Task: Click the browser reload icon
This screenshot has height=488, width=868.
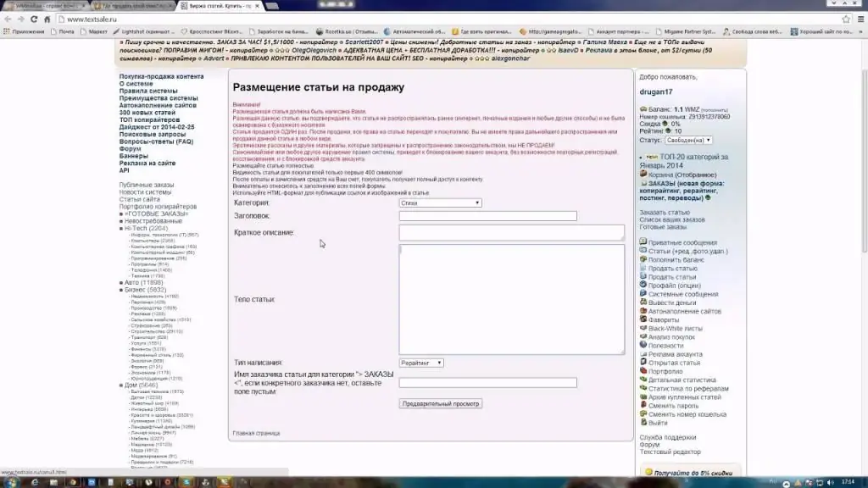Action: coord(34,19)
